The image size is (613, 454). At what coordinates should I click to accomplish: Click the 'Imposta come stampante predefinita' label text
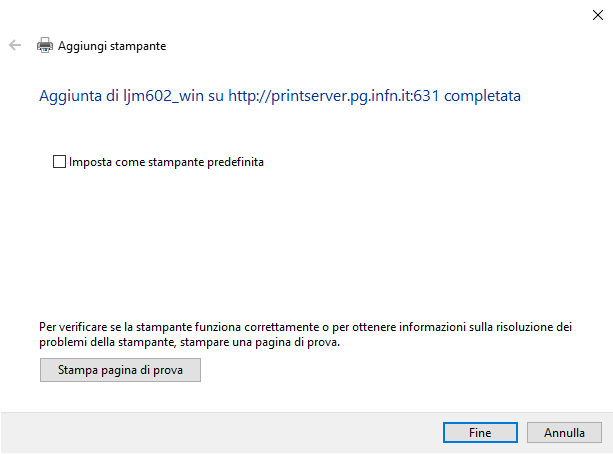(166, 162)
